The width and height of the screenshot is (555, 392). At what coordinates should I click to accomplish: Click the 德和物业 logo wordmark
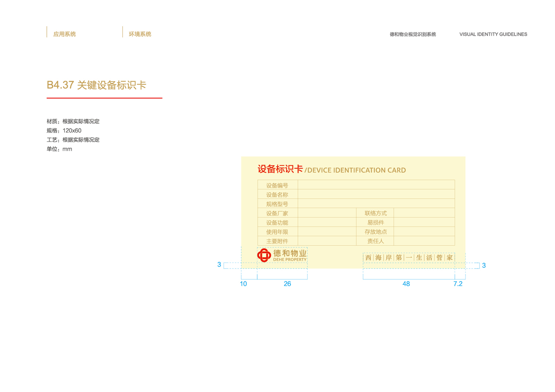point(290,253)
